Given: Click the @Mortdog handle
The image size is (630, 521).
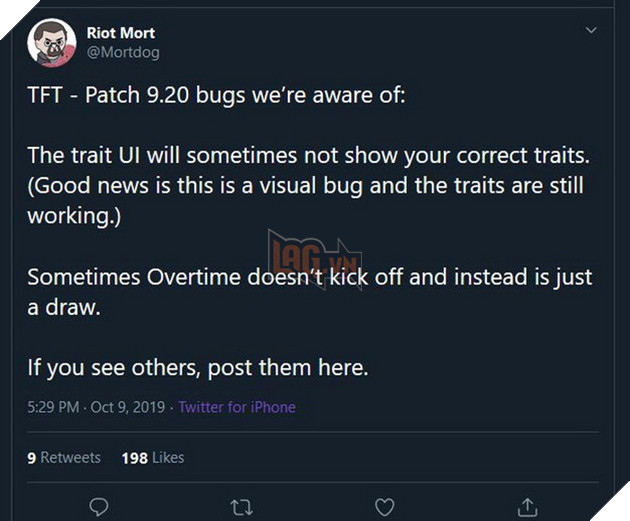Looking at the screenshot, I should (123, 52).
